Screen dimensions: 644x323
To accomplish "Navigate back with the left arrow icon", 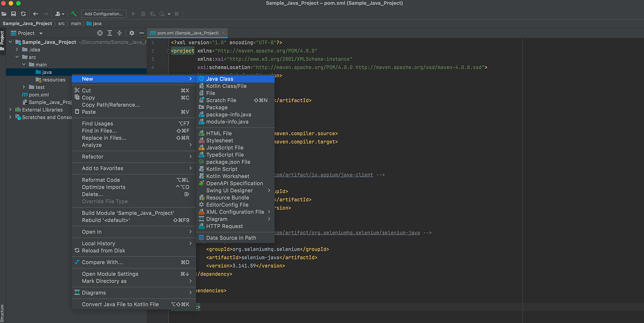I will (35, 14).
